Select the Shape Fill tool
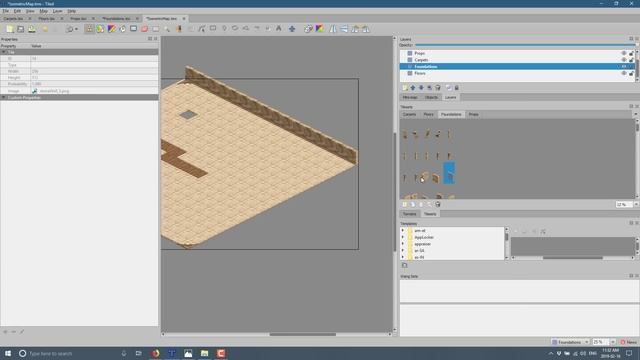640x360 pixels. tap(133, 29)
